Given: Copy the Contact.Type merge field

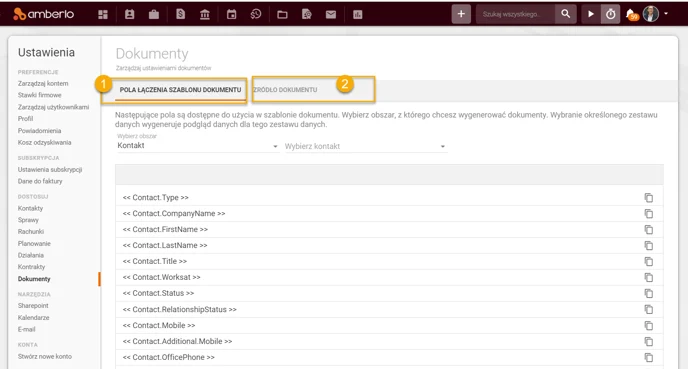Looking at the screenshot, I should [x=649, y=198].
